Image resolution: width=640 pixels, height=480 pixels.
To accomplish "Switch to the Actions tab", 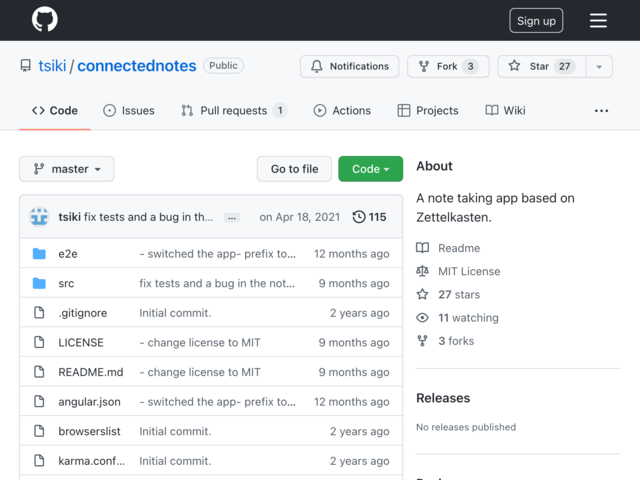I will click(x=342, y=111).
